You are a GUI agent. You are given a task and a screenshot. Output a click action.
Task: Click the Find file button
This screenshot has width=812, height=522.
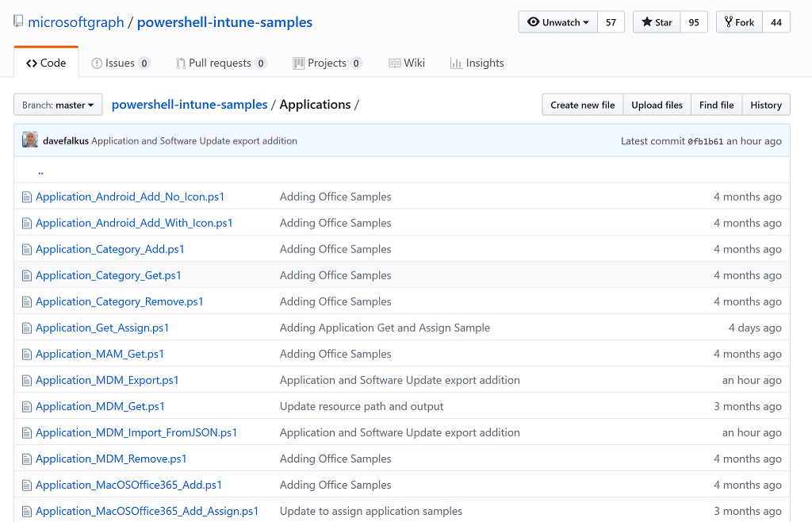click(x=716, y=105)
